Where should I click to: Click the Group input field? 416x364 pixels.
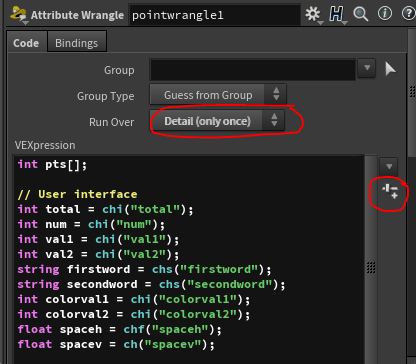coord(253,70)
